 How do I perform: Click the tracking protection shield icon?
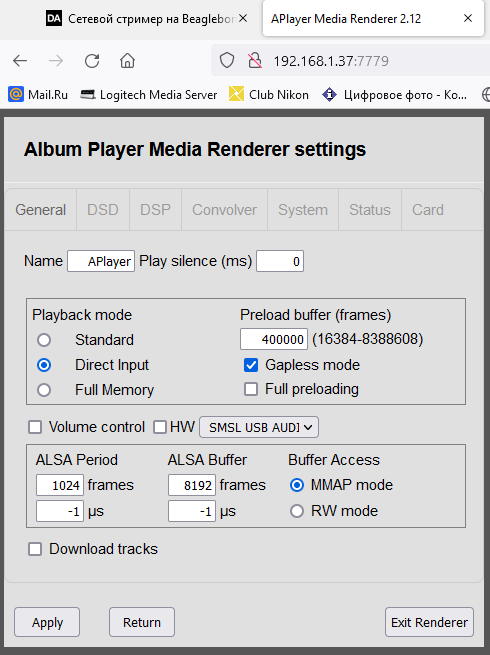[x=227, y=61]
